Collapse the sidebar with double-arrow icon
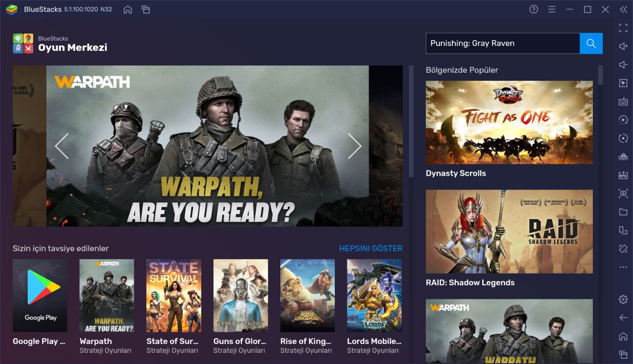Viewport: 633px width, 364px height. tap(623, 9)
